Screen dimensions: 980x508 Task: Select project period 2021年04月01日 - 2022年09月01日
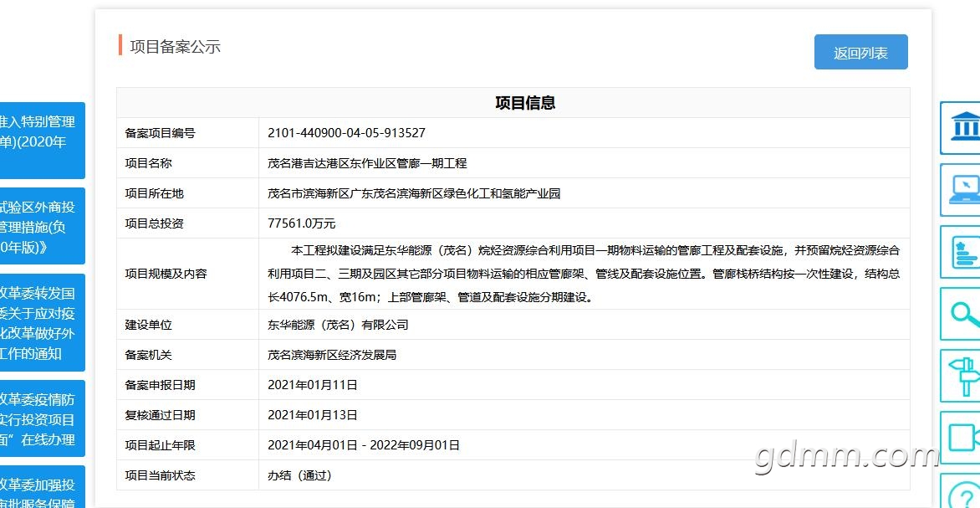pos(364,444)
